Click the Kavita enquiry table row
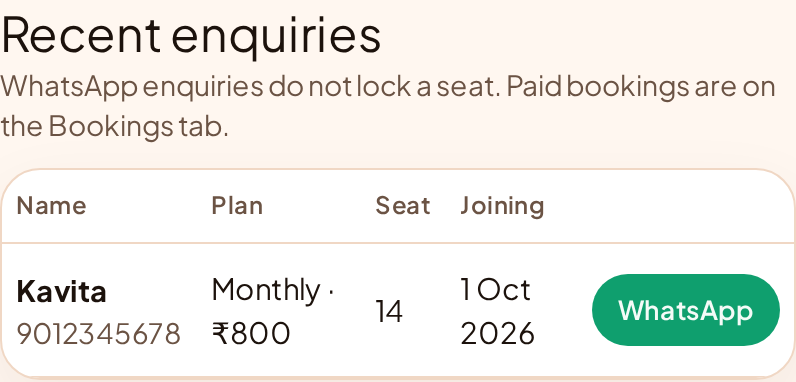 click(398, 310)
